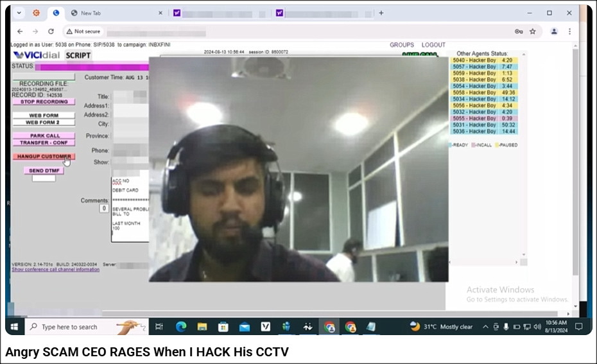The image size is (597, 364).
Task: Click the SEND DTMF input box
Action: click(x=44, y=178)
